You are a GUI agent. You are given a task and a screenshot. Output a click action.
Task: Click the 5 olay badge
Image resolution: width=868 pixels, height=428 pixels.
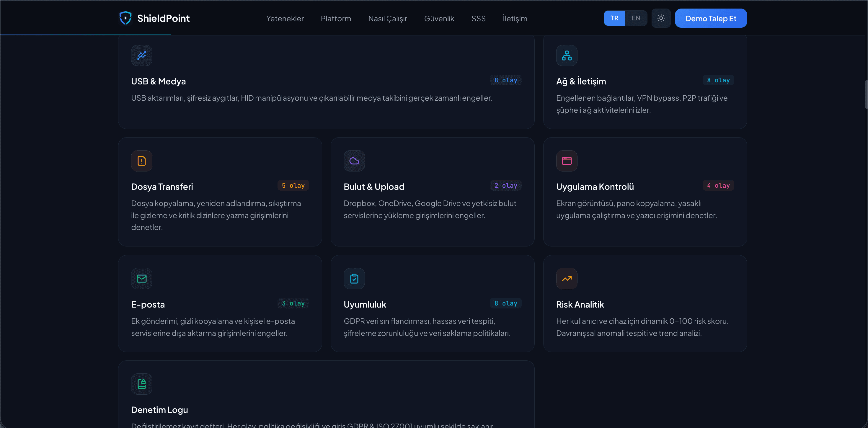click(293, 185)
